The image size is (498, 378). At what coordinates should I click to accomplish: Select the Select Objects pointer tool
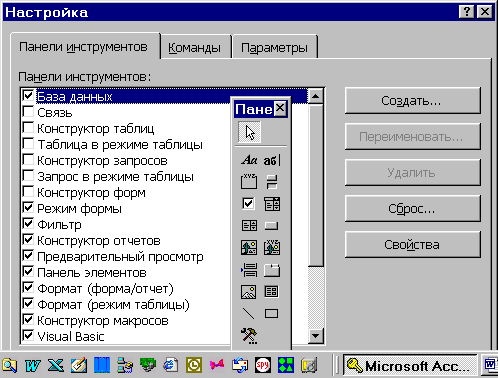tap(249, 132)
